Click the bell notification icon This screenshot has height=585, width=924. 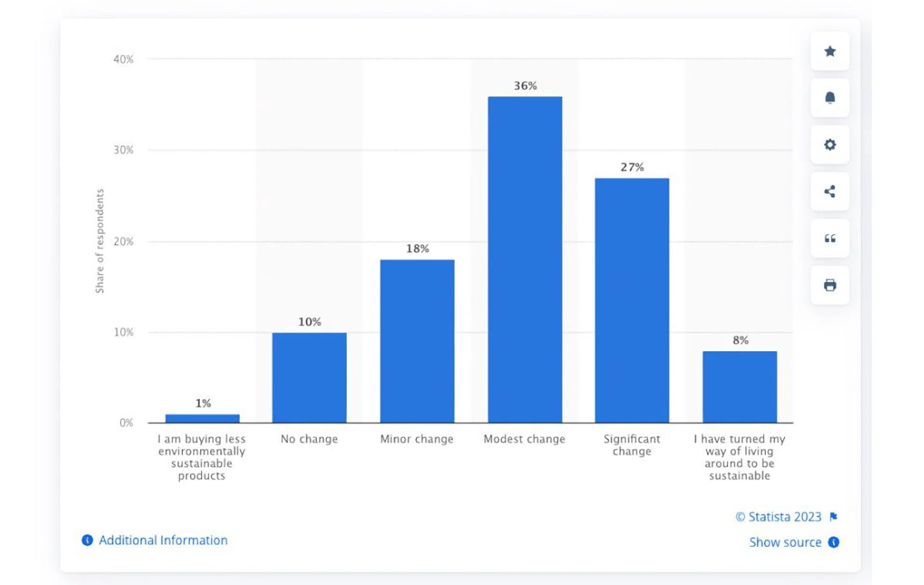tap(830, 98)
